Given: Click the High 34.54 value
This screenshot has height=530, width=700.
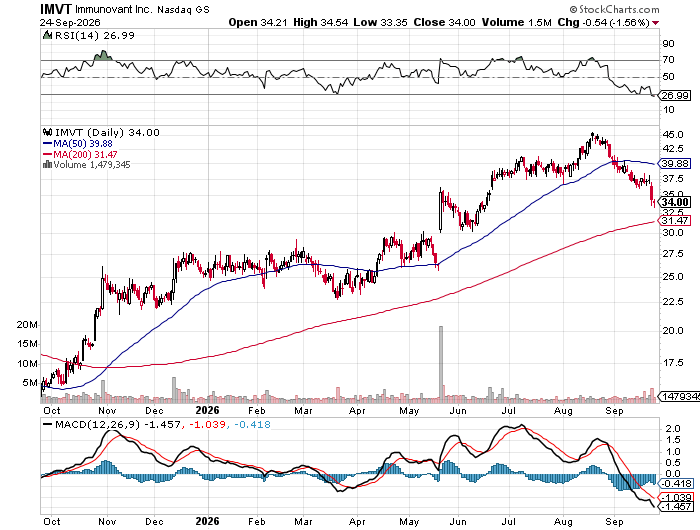Looking at the screenshot, I should [321, 22].
